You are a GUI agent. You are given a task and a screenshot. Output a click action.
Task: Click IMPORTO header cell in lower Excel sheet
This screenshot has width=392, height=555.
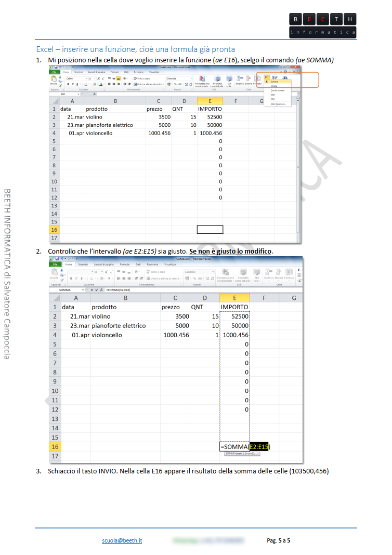(x=234, y=307)
